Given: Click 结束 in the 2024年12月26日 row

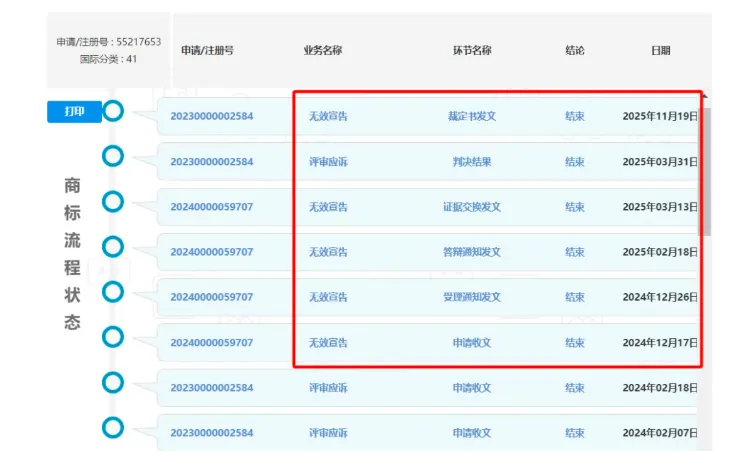Looking at the screenshot, I should coord(575,297).
